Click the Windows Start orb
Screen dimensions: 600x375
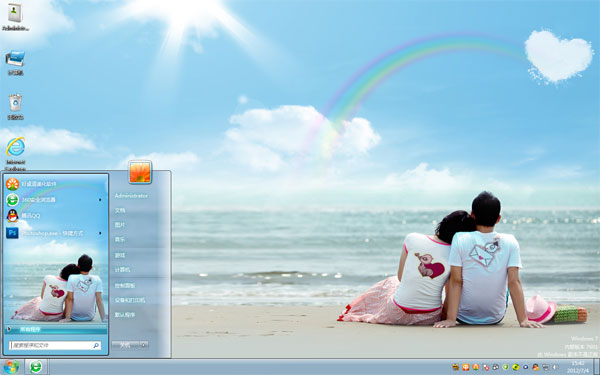(11, 367)
